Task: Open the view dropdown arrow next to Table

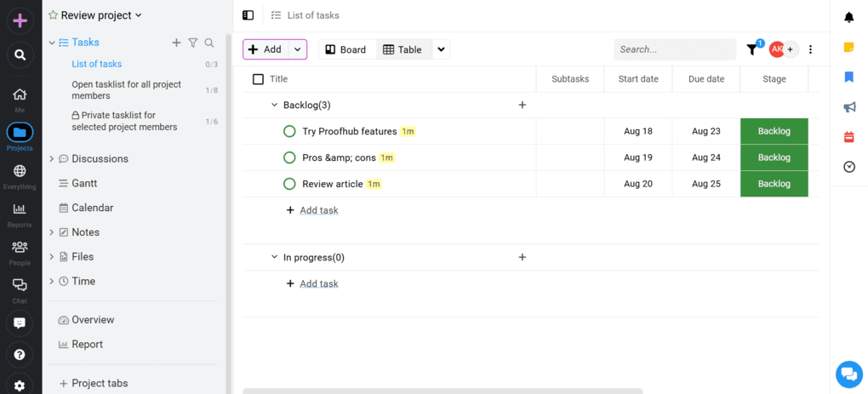Action: [441, 49]
